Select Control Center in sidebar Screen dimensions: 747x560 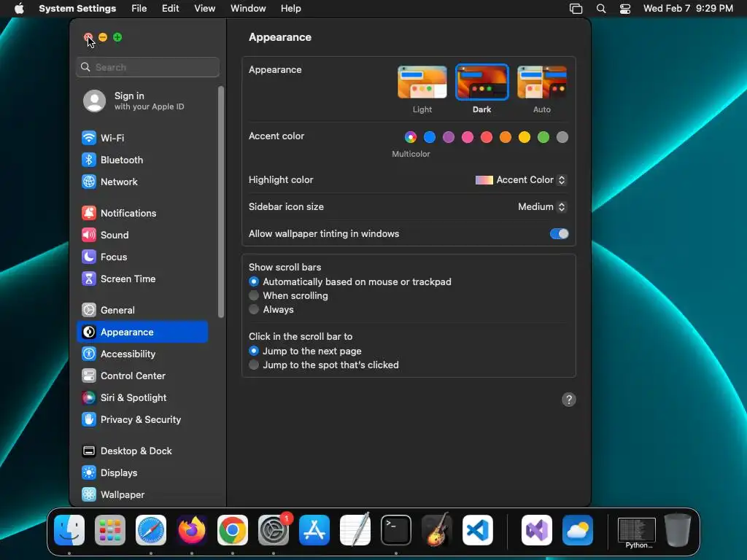tap(142, 376)
